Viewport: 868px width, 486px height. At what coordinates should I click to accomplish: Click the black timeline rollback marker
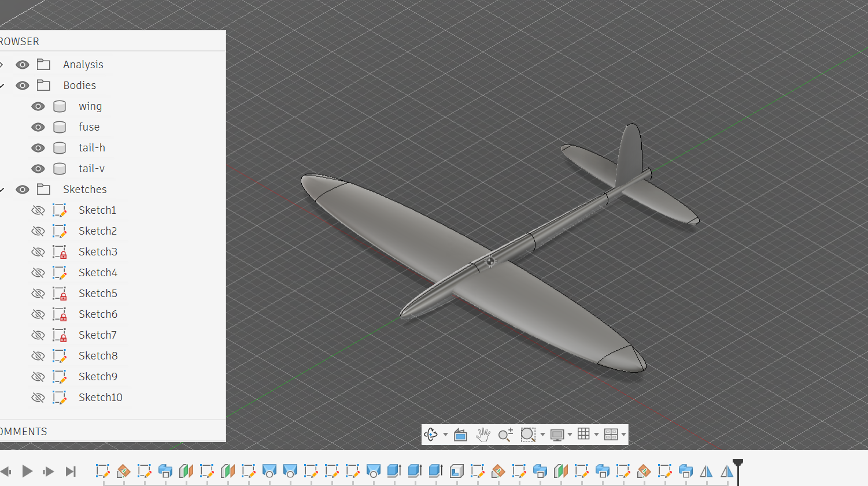click(x=738, y=471)
